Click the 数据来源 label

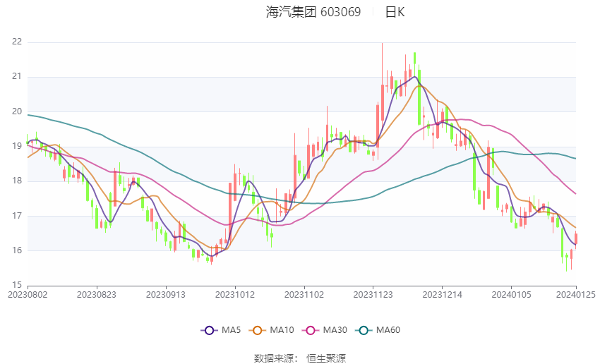274,358
